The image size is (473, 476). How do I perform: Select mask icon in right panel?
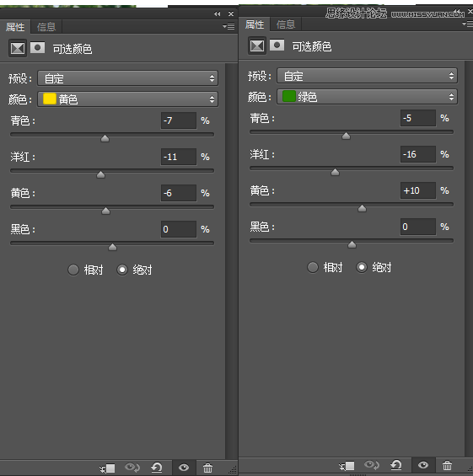277,45
